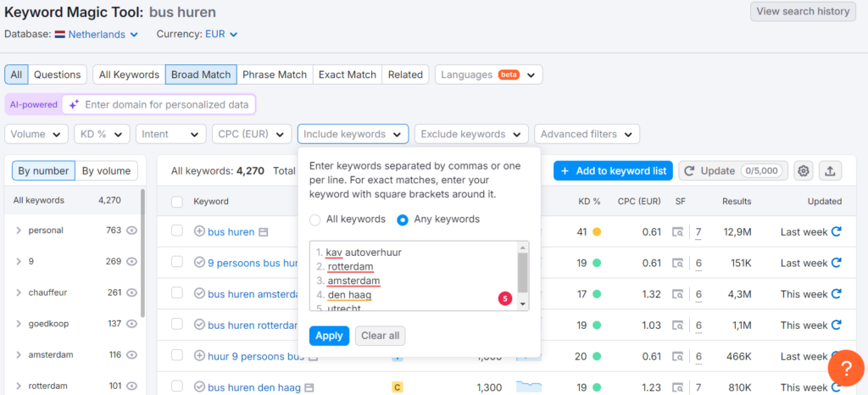Open the Volume filter dropdown
The width and height of the screenshot is (868, 395).
(36, 134)
